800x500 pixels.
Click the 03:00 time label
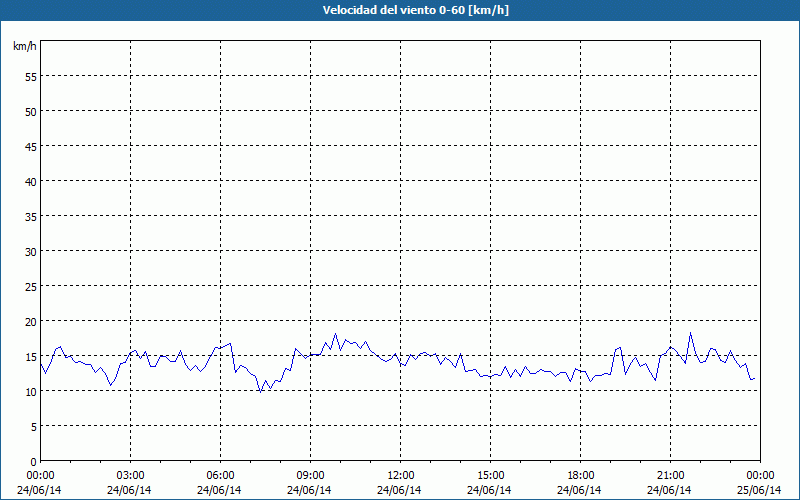pos(130,476)
